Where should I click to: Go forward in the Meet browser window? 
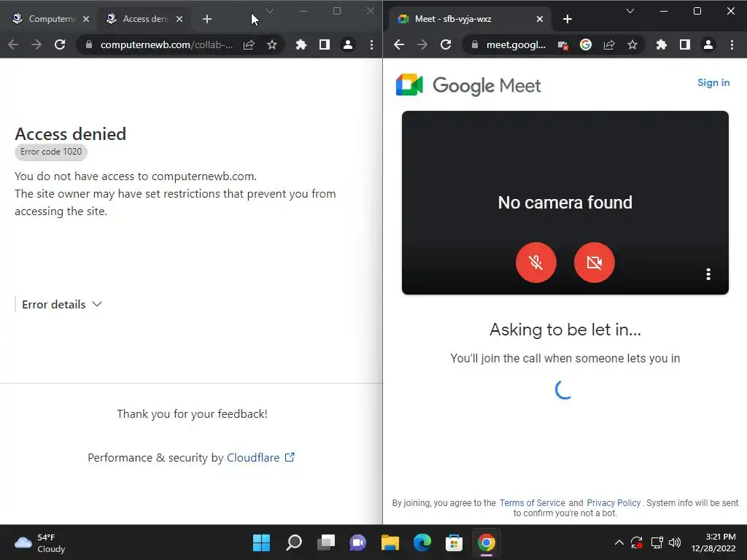click(422, 44)
